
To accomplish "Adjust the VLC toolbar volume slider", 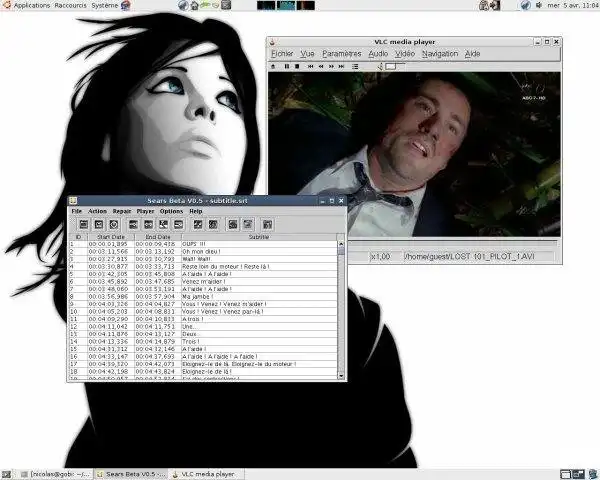I will (395, 67).
